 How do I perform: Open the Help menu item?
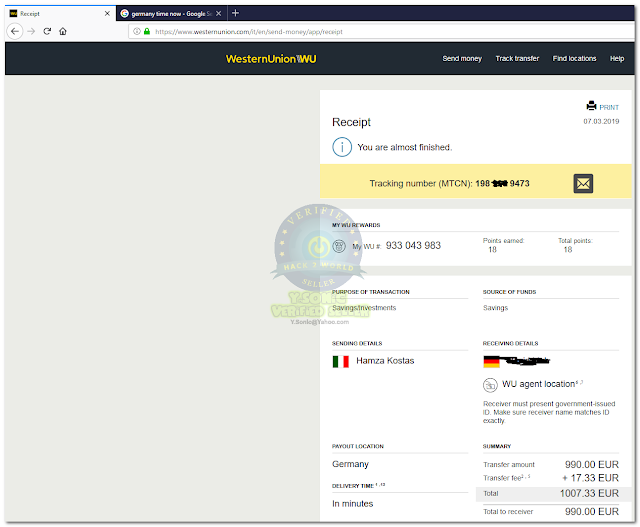click(x=617, y=59)
